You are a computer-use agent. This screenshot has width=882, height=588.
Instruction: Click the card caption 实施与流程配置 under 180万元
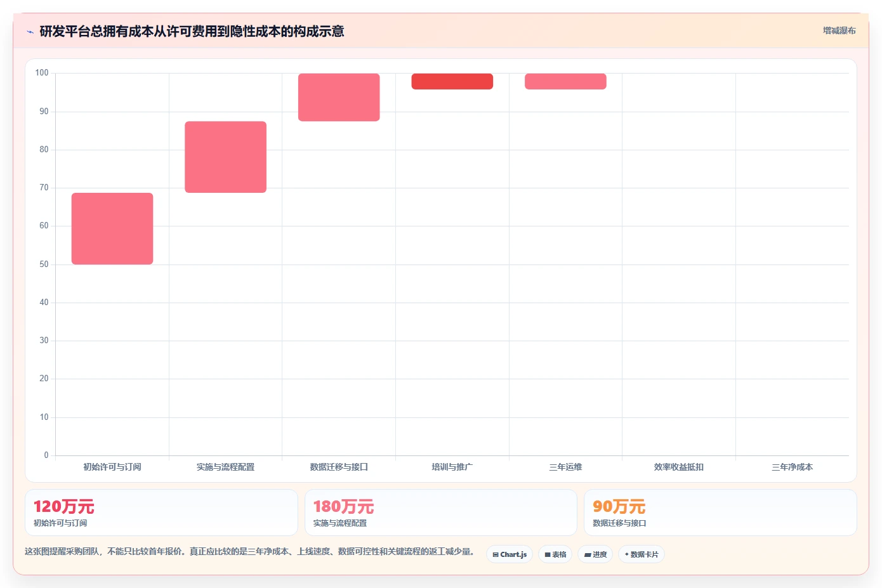pyautogui.click(x=340, y=523)
